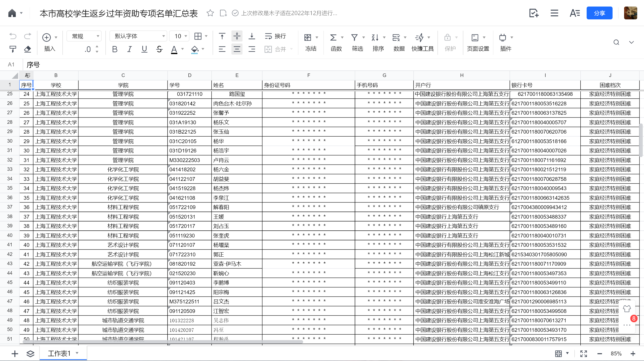Open the sheet list layers icon

coord(30,353)
